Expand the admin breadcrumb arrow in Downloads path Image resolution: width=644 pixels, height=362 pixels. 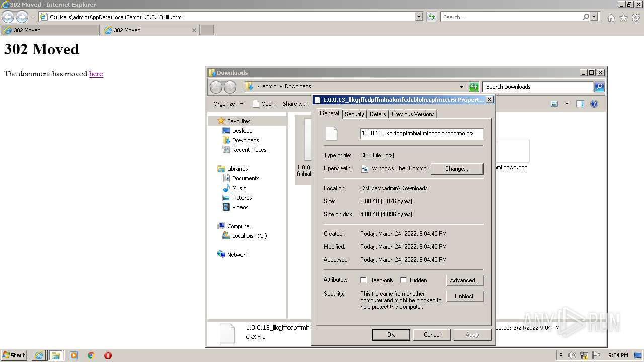click(x=281, y=86)
